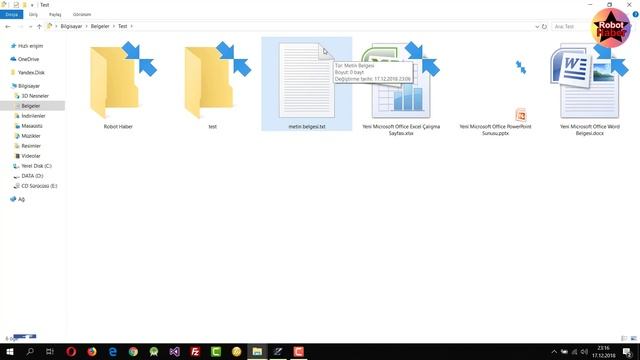The image size is (640, 360).
Task: Select OneDrive in the sidebar
Action: 24,59
